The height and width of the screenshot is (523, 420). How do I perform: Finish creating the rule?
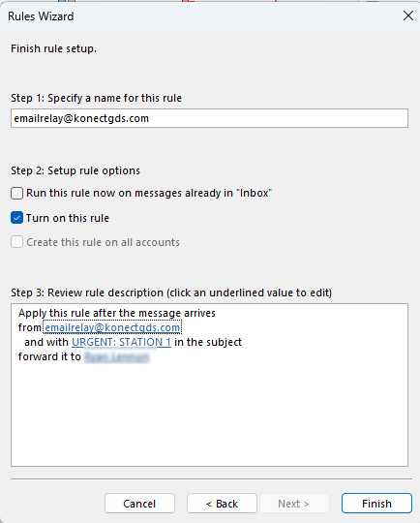point(376,504)
